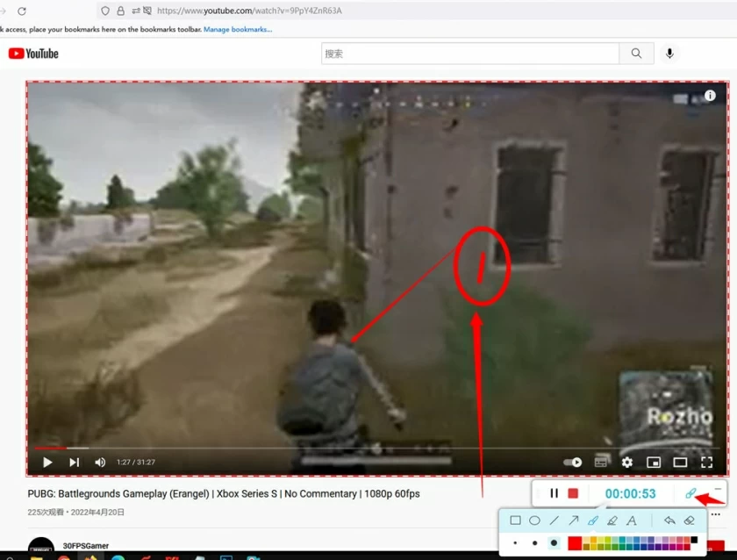
Task: Pick the Arrow annotation tool
Action: (x=574, y=520)
